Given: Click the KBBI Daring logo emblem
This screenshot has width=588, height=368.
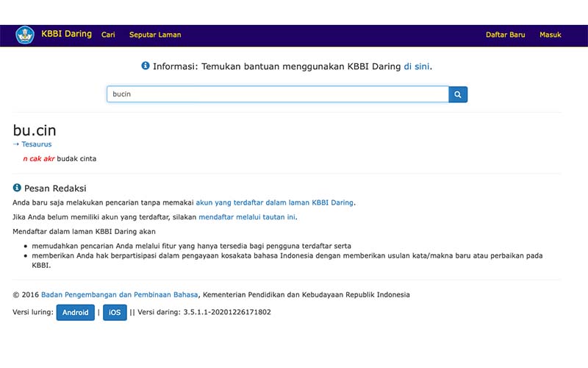Looking at the screenshot, I should (x=25, y=35).
